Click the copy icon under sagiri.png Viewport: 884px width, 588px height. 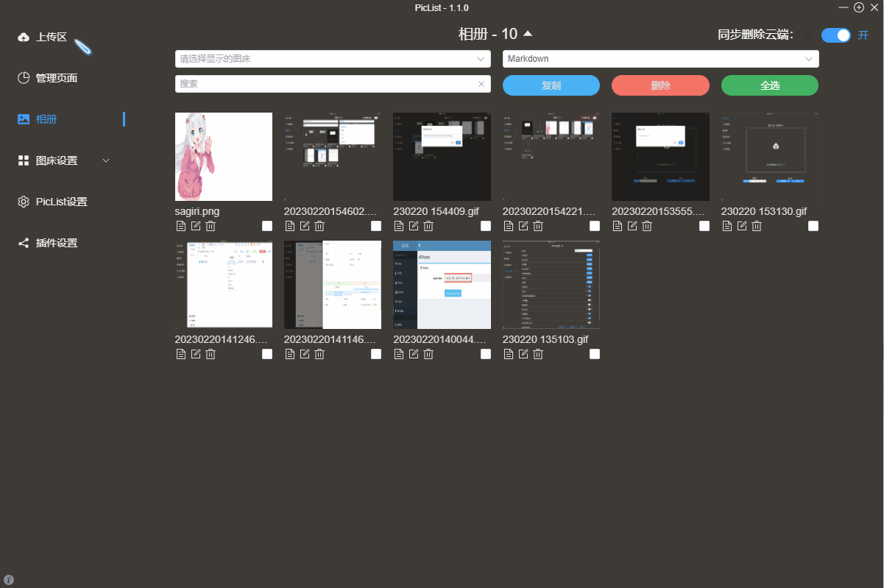pos(181,226)
